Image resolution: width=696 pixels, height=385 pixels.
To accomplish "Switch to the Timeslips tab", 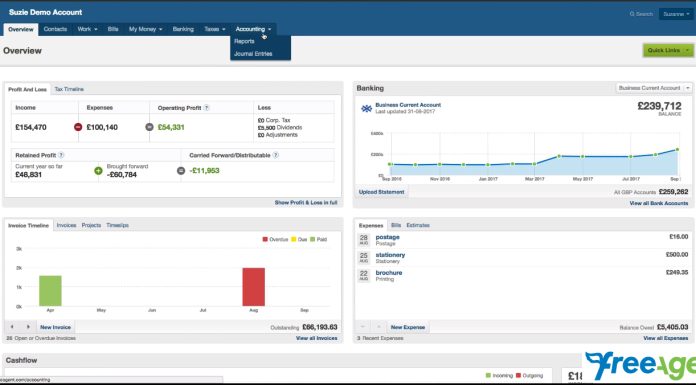I will tap(117, 226).
